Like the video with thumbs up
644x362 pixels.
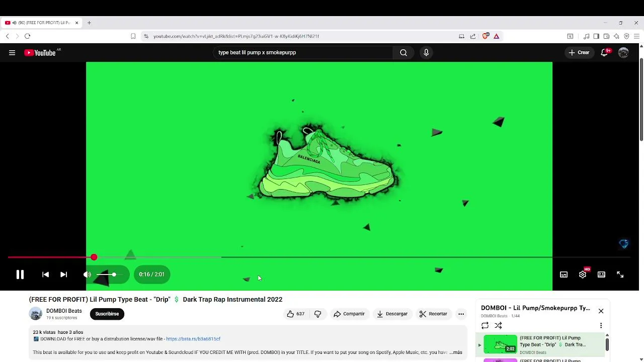click(295, 314)
